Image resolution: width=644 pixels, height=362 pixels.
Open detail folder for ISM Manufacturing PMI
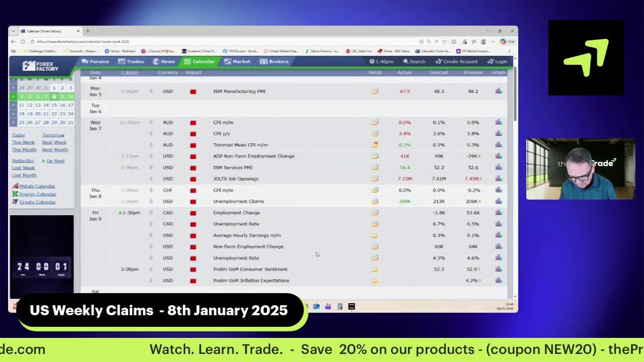pyautogui.click(x=375, y=92)
